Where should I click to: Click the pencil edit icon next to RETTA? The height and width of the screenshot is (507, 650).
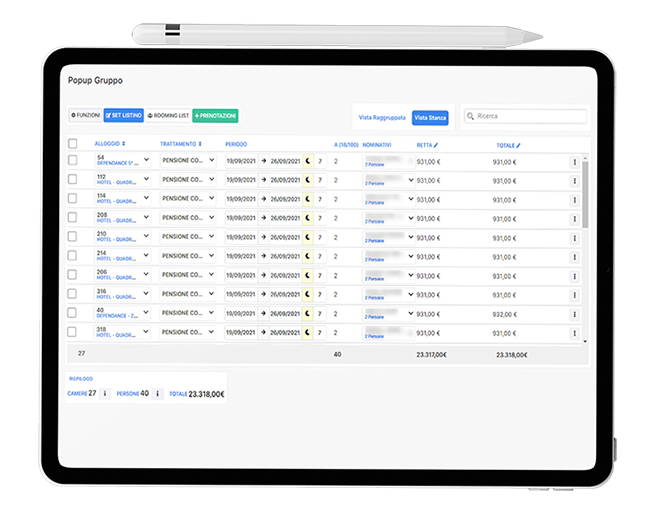click(436, 145)
